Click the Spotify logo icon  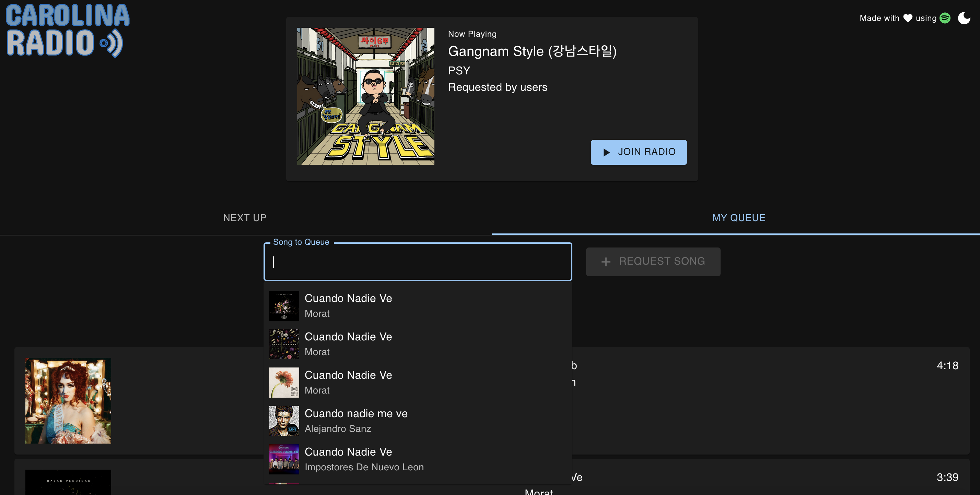tap(945, 18)
